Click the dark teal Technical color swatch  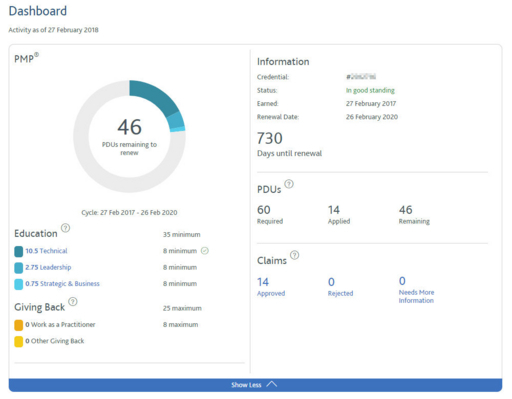coord(19,251)
